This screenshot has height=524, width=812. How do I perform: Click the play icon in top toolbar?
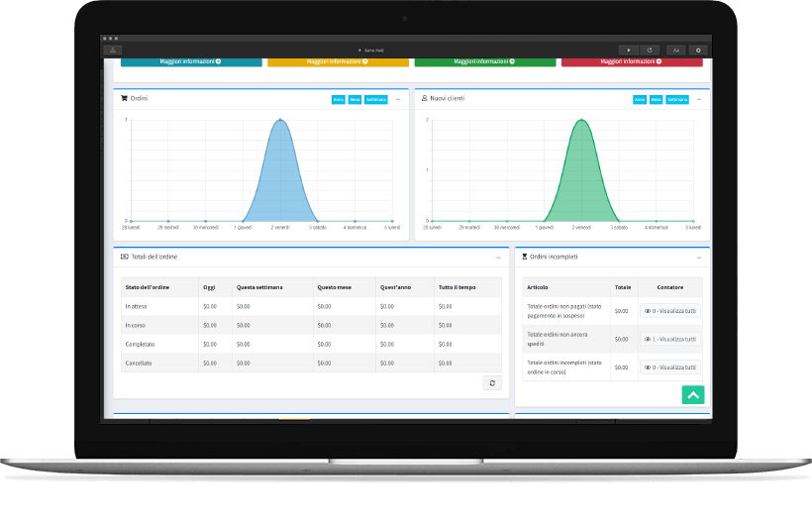629,50
